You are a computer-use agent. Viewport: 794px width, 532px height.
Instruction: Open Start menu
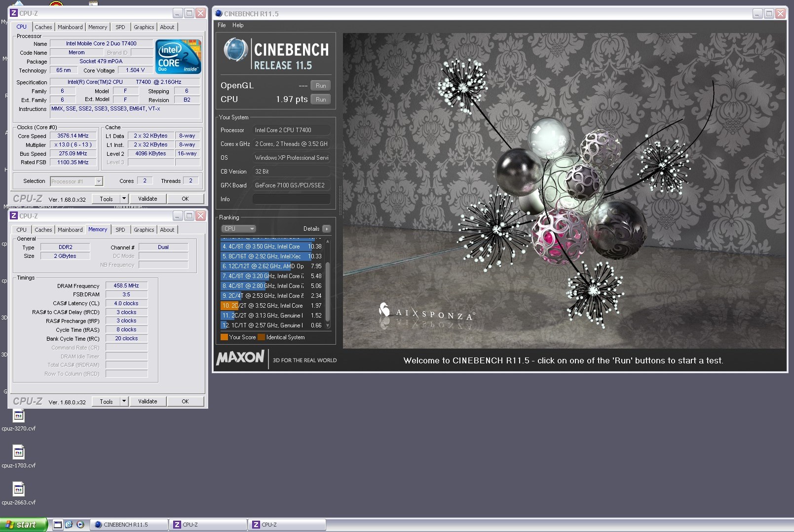tap(24, 525)
